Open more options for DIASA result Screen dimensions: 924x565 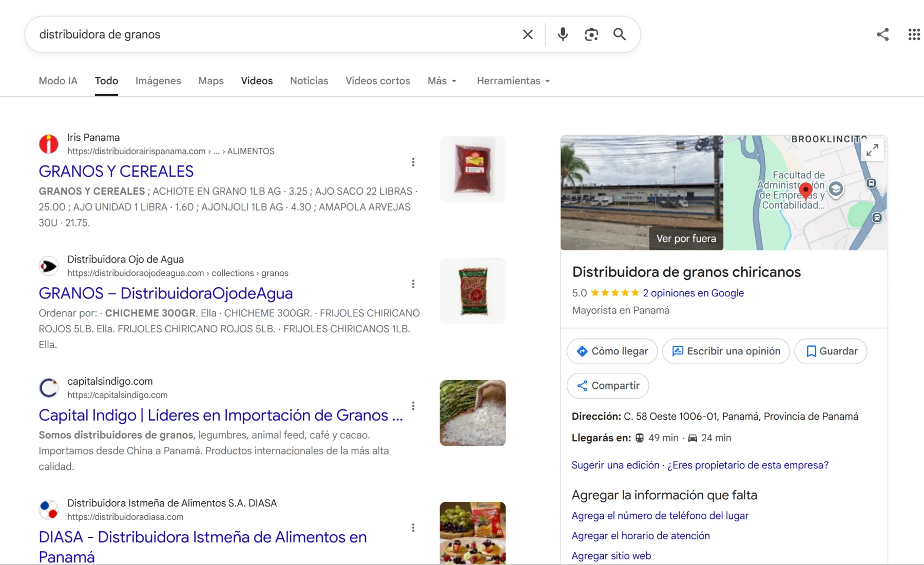coord(413,528)
